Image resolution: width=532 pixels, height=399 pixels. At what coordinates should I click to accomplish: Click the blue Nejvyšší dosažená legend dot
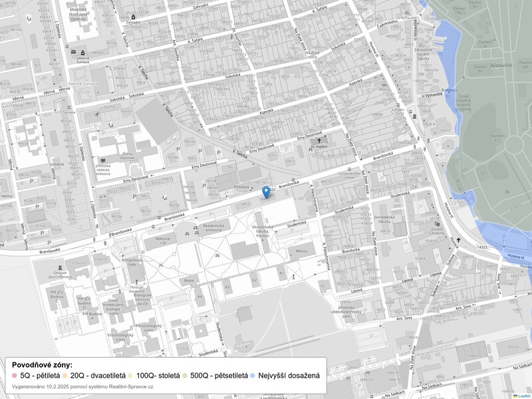[253, 376]
